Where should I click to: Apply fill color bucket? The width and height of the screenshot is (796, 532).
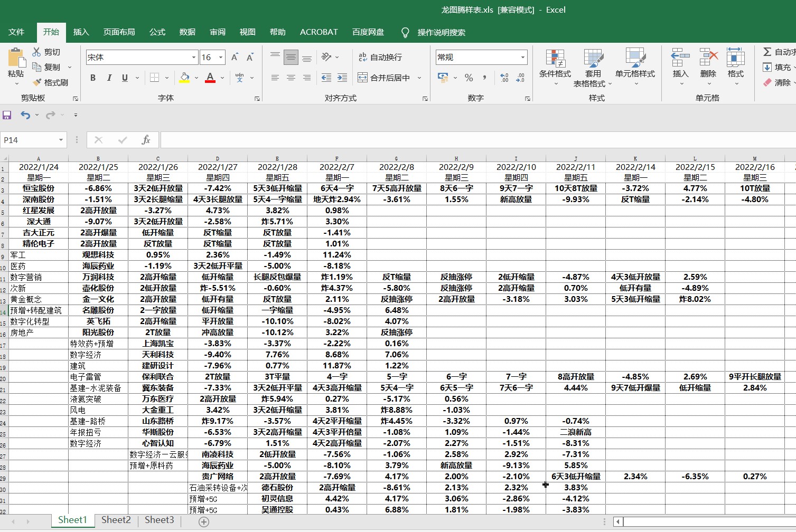coord(184,78)
